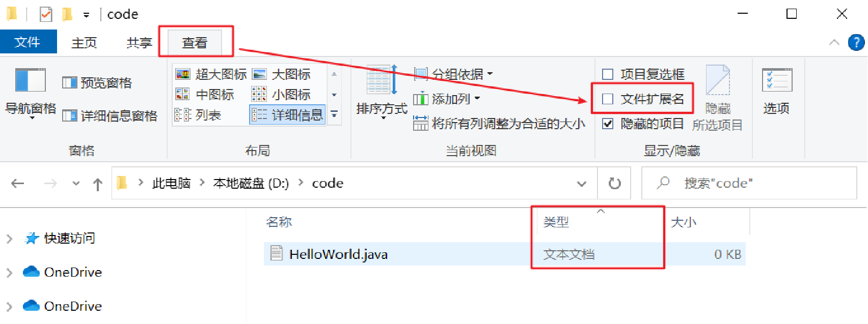Collapse the ribbon with the chevron
The width and height of the screenshot is (868, 324).
tap(834, 42)
